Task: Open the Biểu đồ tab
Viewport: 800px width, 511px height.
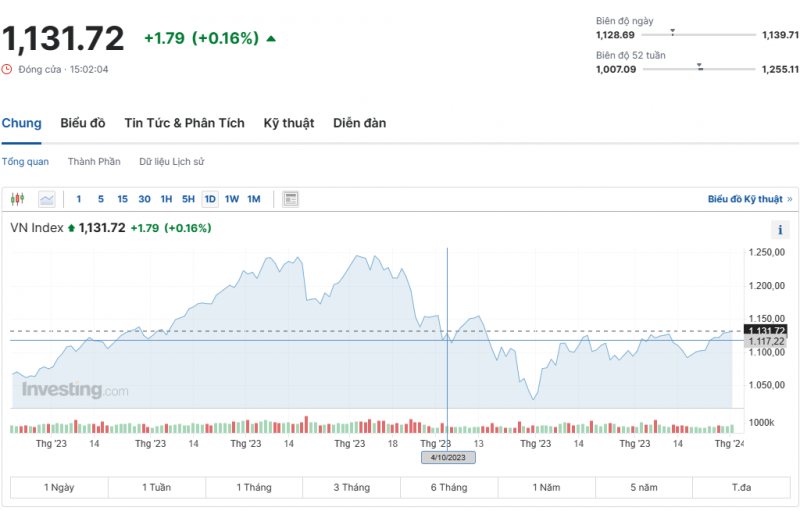Action: 83,123
